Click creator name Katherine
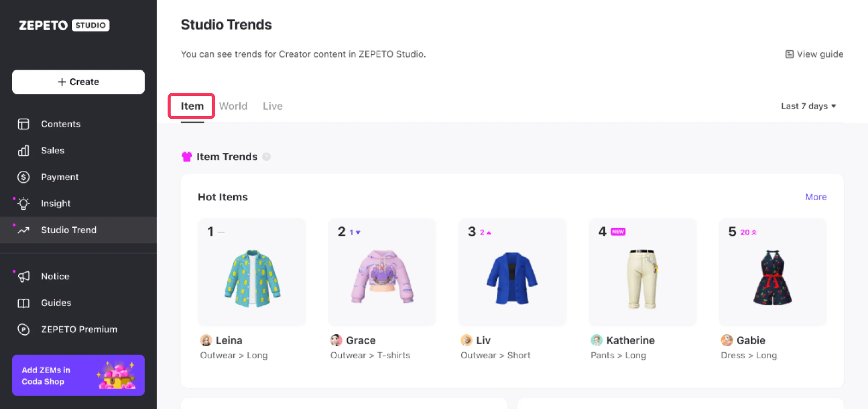Image resolution: width=868 pixels, height=409 pixels. (x=631, y=340)
